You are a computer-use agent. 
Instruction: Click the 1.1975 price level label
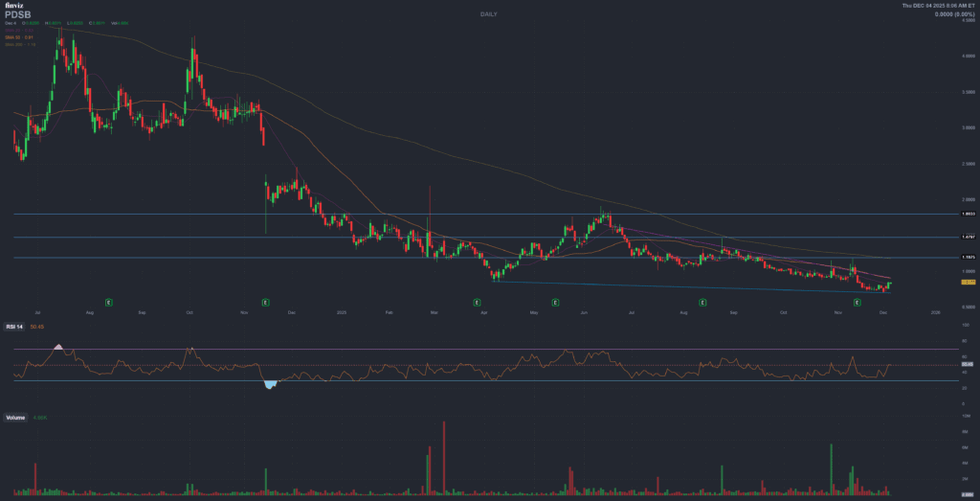coord(969,258)
